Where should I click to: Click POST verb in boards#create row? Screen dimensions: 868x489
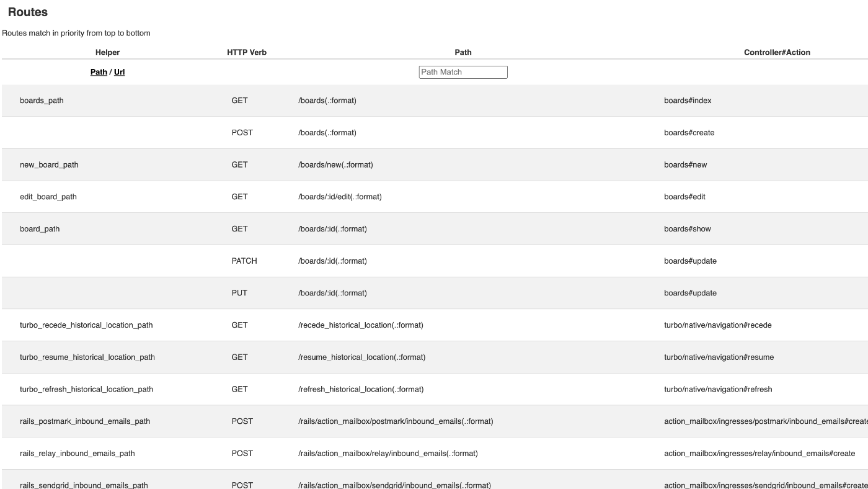coord(242,133)
